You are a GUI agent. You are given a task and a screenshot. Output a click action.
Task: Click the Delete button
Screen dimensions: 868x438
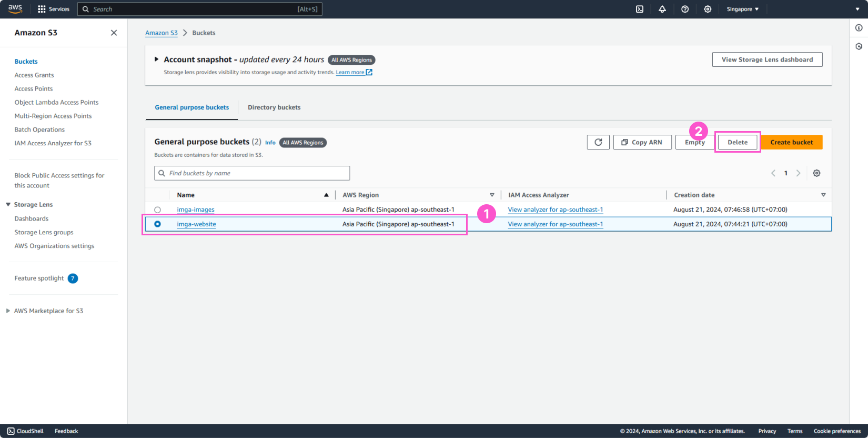tap(738, 142)
